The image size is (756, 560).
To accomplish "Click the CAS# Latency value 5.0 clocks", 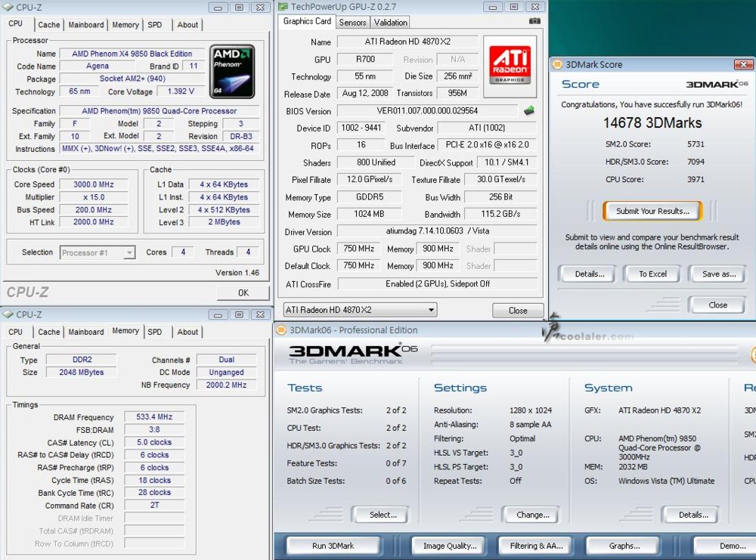I will [154, 442].
